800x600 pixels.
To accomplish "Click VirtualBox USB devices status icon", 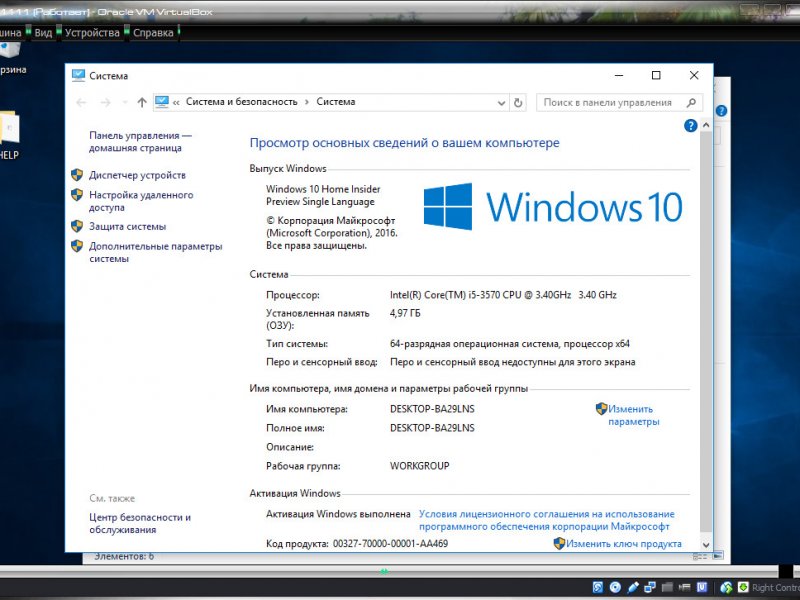I will coord(633,588).
